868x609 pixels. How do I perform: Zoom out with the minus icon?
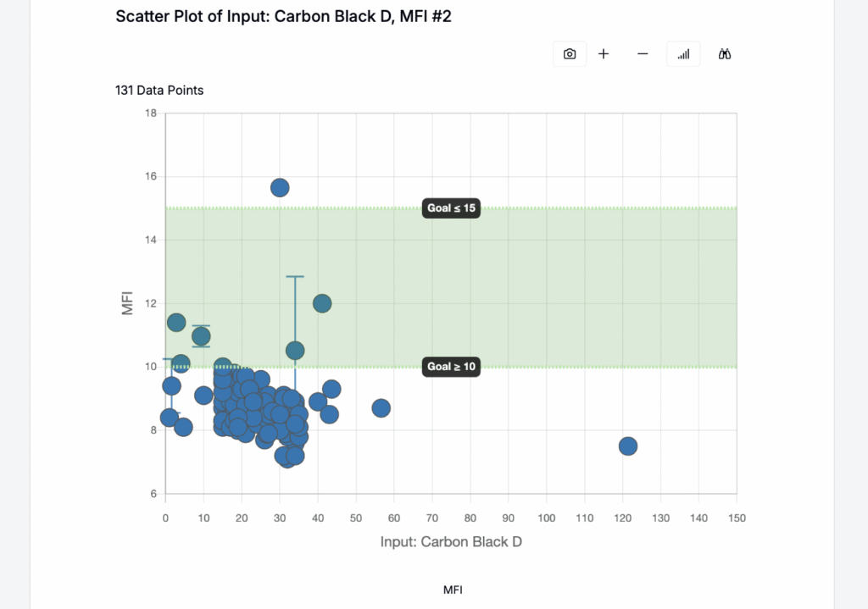point(643,54)
